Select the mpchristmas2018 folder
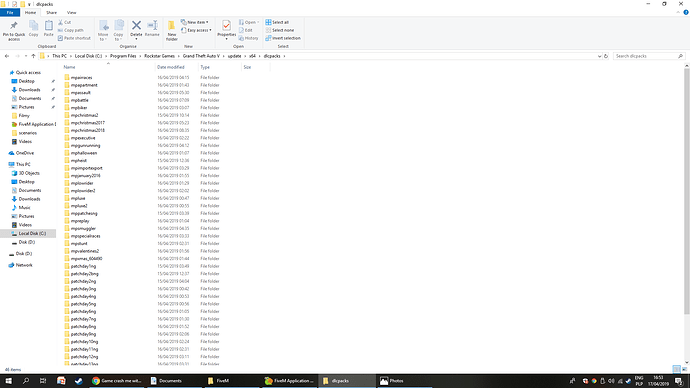The width and height of the screenshot is (690, 388). (88, 131)
